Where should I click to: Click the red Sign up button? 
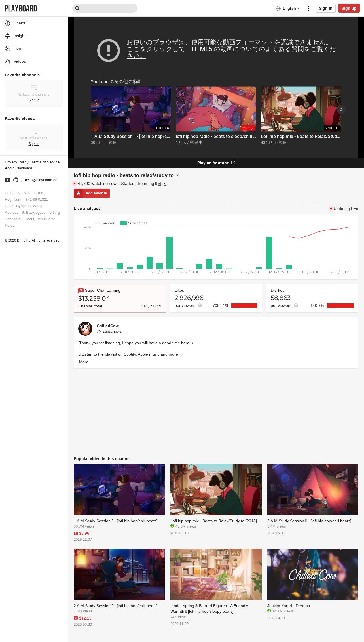349,8
